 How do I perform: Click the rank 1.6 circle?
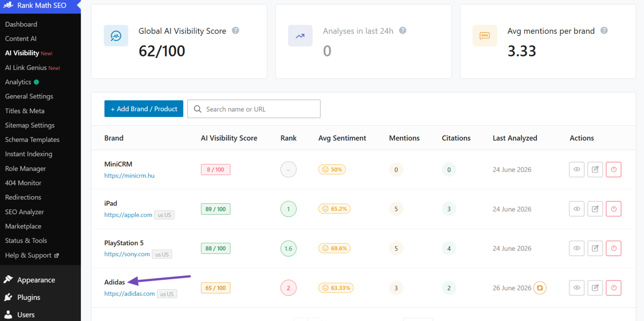pyautogui.click(x=288, y=248)
